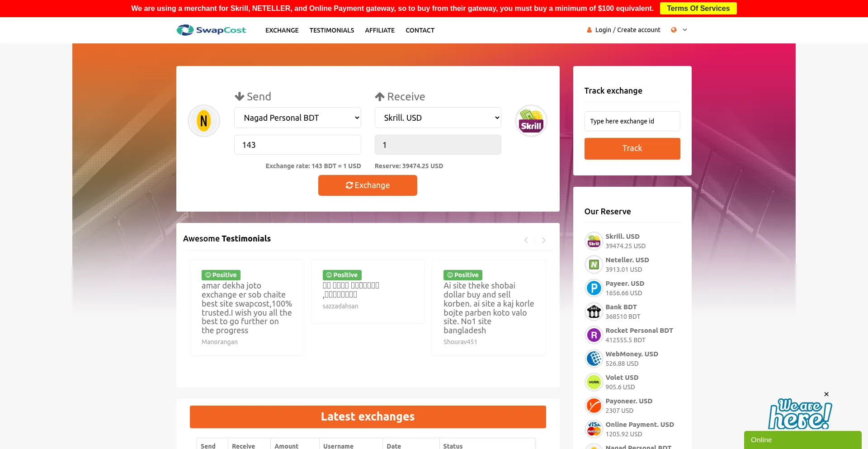Viewport: 868px width, 449px height.
Task: Click Volet icon in reserve list
Action: pyautogui.click(x=594, y=382)
